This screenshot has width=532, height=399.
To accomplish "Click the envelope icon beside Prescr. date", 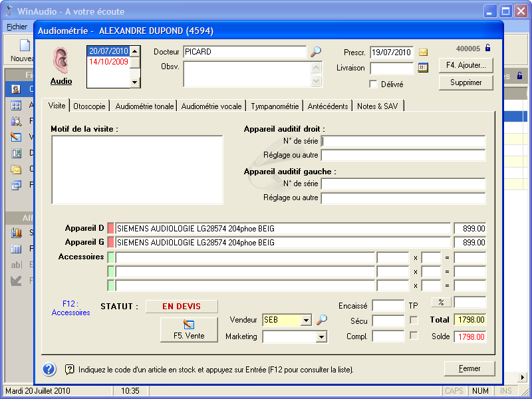I will (423, 53).
